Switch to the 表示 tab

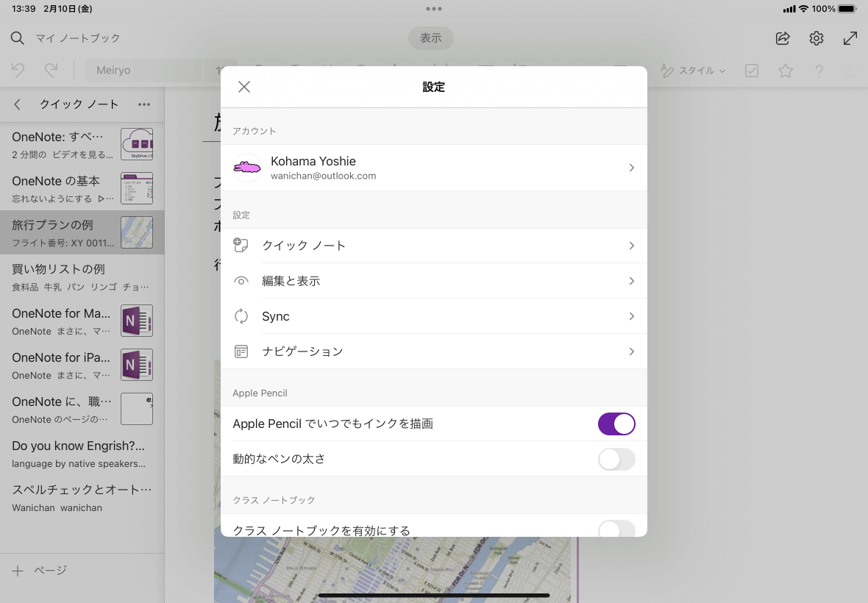[x=430, y=38]
